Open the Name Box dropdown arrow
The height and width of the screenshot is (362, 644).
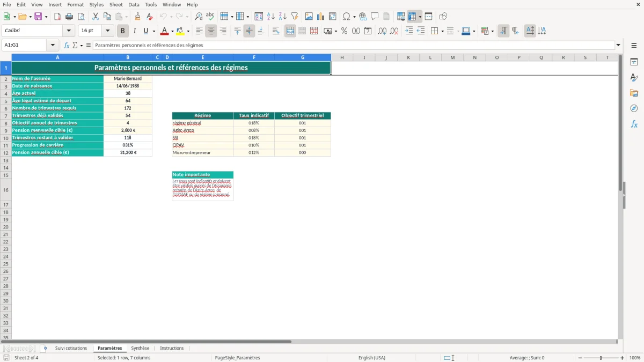(x=53, y=45)
